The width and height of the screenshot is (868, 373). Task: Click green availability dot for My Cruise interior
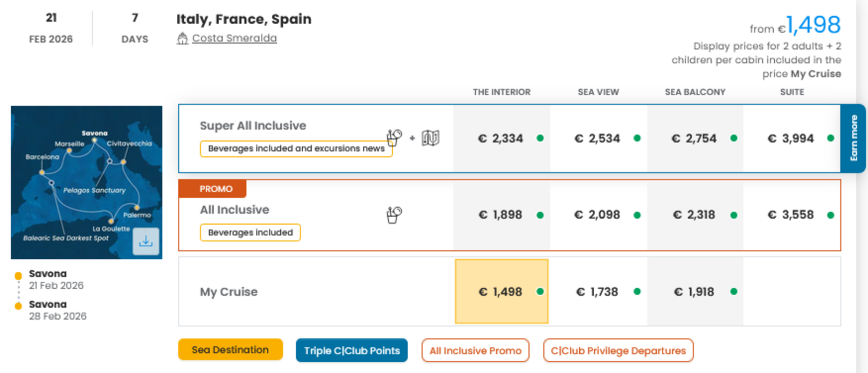tap(540, 291)
